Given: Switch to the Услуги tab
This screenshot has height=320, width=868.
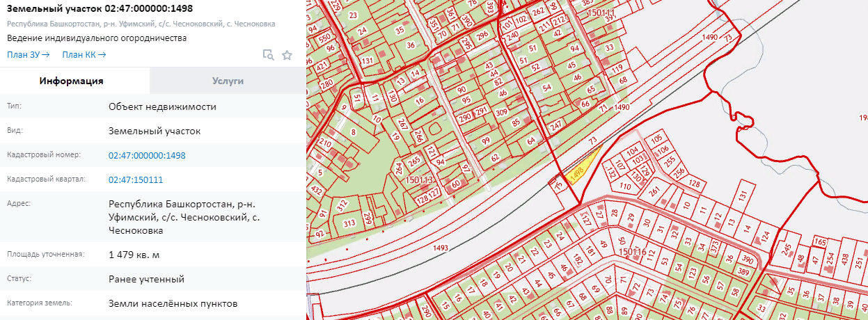Looking at the screenshot, I should click(228, 81).
